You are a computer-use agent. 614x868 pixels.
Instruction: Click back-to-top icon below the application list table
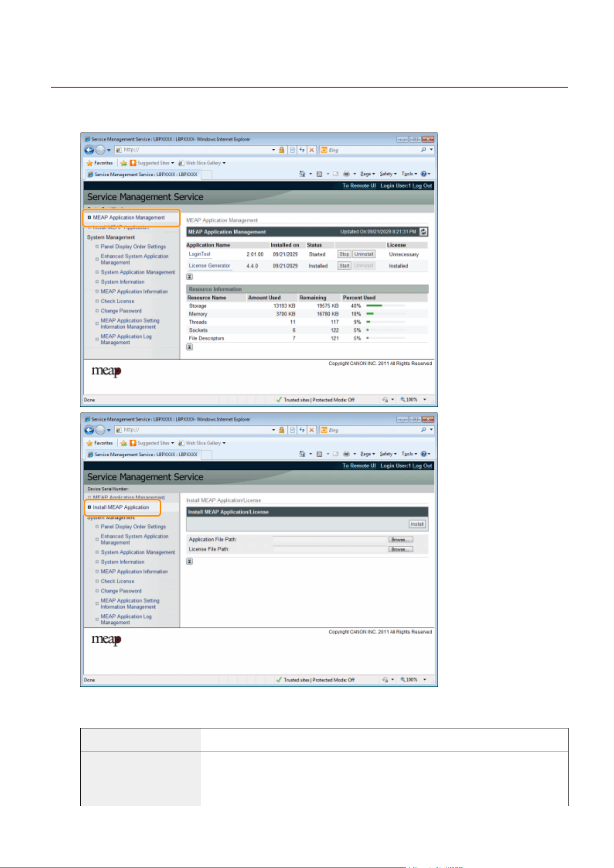(190, 276)
